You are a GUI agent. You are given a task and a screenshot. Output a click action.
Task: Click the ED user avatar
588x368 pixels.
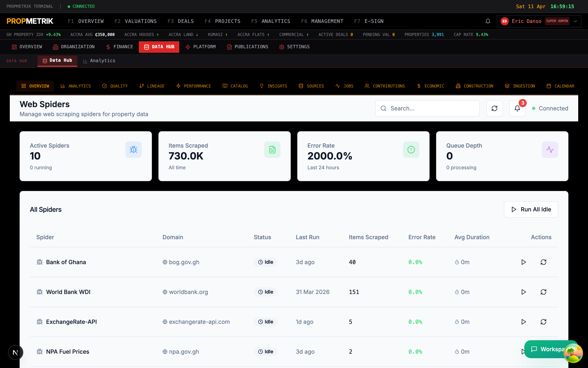pyautogui.click(x=505, y=21)
